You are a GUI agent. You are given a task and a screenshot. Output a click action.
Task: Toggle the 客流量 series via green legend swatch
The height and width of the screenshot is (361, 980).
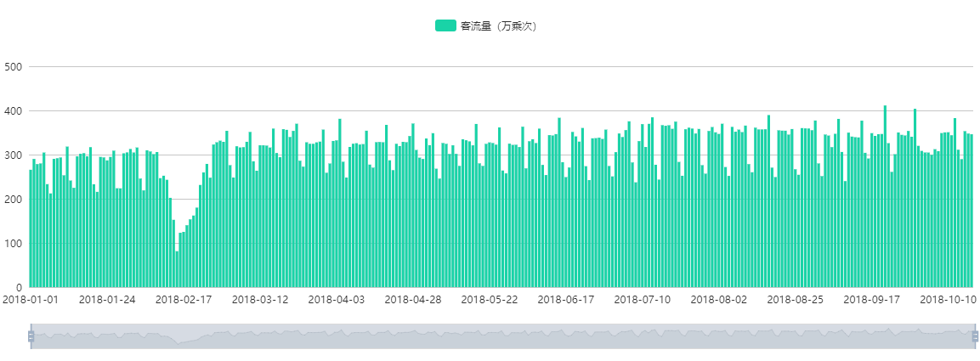pyautogui.click(x=445, y=25)
